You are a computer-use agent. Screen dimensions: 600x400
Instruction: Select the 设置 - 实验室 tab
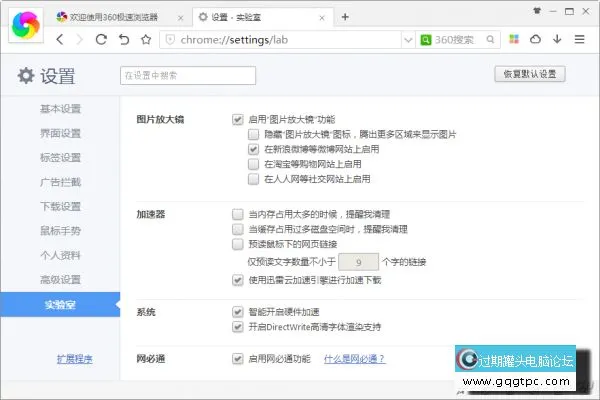262,17
